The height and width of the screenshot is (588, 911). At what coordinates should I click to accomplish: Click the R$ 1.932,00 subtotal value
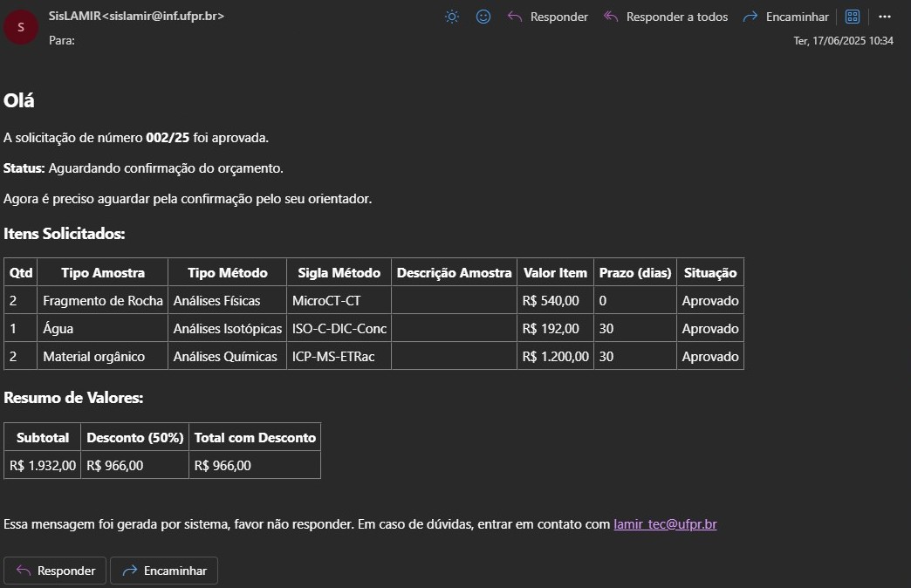click(43, 465)
